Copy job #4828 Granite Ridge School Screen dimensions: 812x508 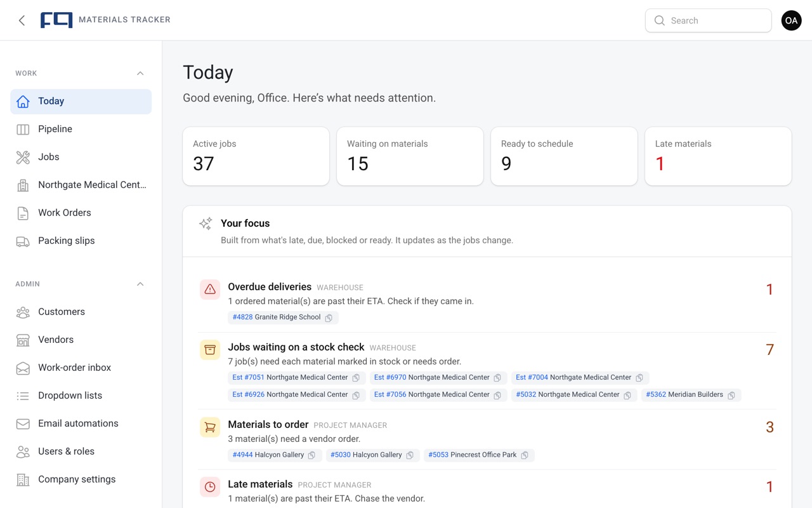point(329,318)
